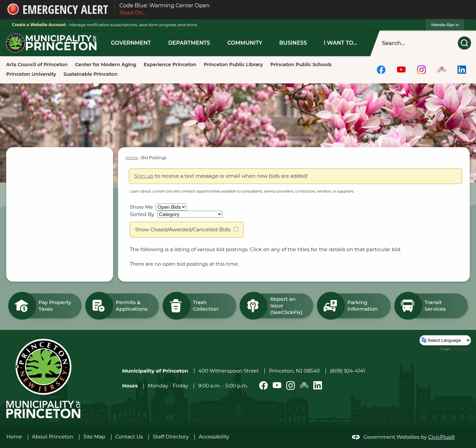Open the Show Me bids dropdown
Image resolution: width=476 pixels, height=448 pixels.
coord(171,207)
